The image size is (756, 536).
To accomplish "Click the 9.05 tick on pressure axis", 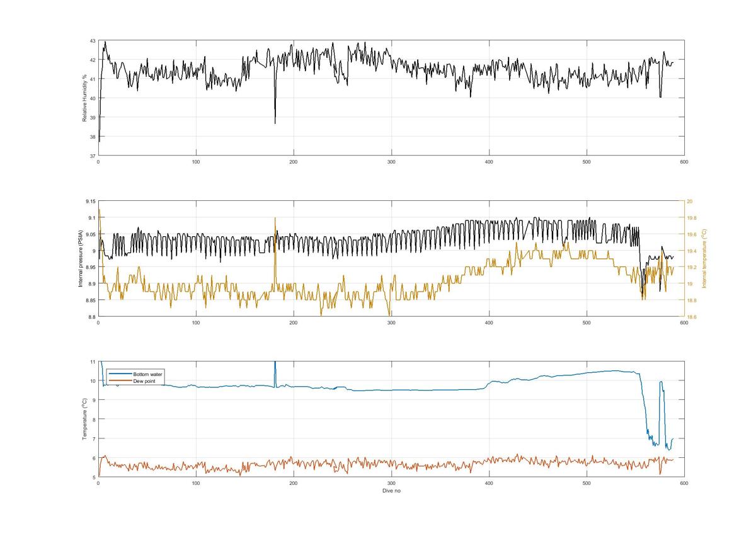I will tap(91, 234).
